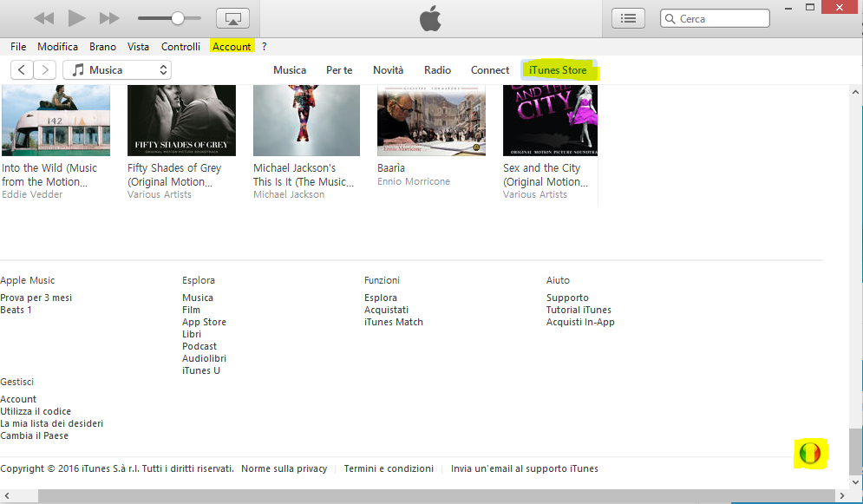Go forward with the right chevron button
The height and width of the screenshot is (504, 863).
pyautogui.click(x=45, y=70)
